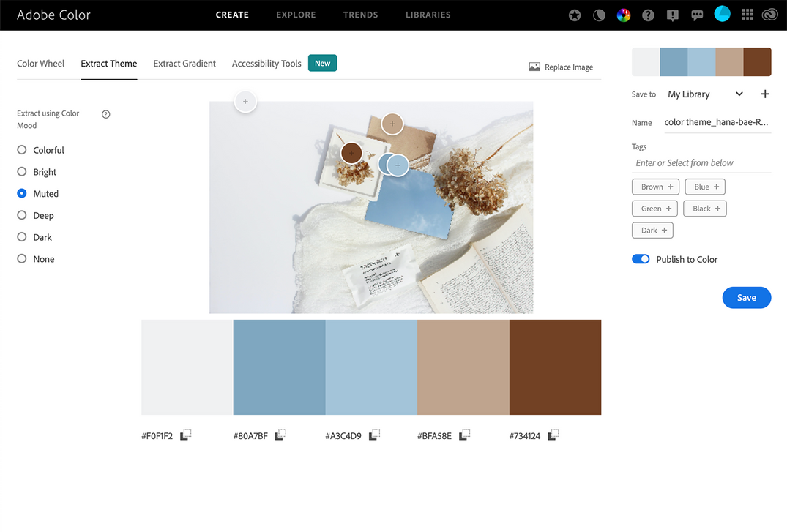Click the help question mark icon
This screenshot has height=532, width=787.
[x=648, y=15]
